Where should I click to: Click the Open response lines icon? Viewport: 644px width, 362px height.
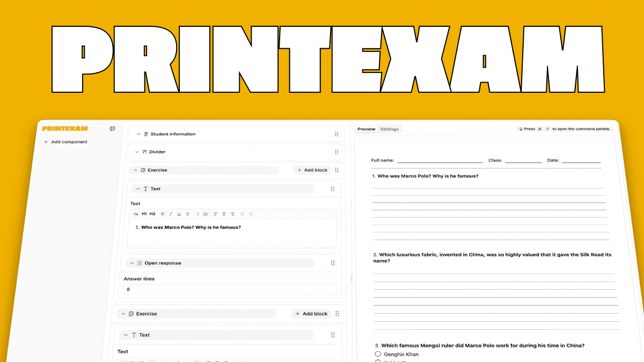tap(140, 263)
